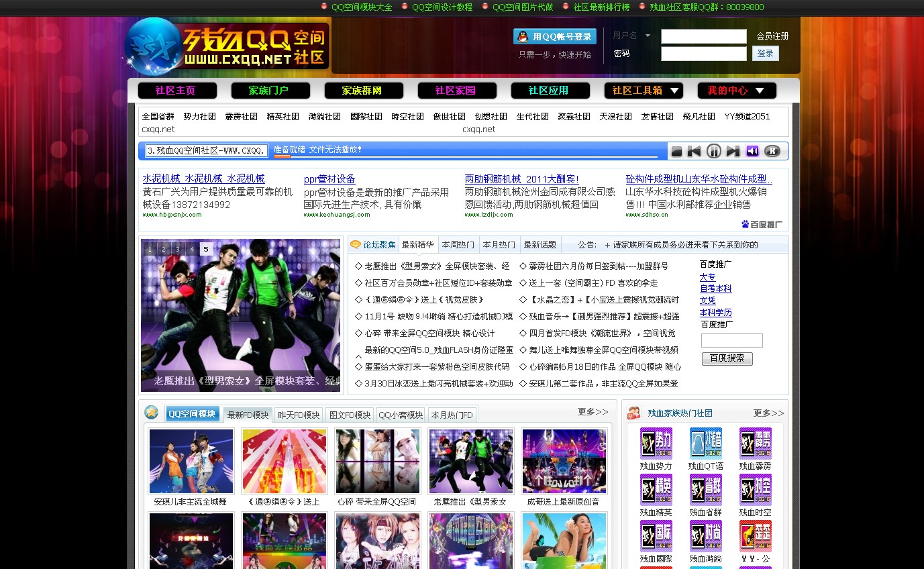Select the 最新FD模块 tab

(248, 415)
